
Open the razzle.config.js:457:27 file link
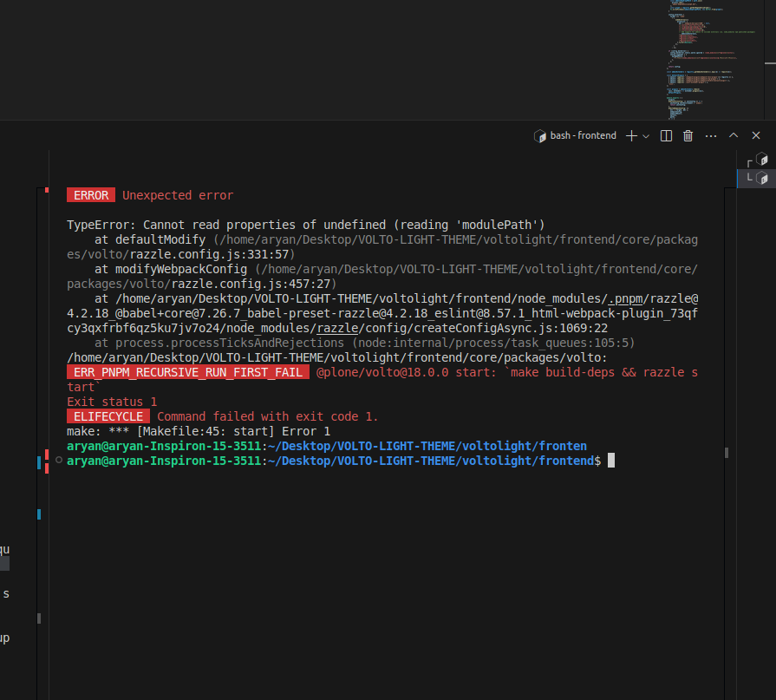pyautogui.click(x=251, y=285)
